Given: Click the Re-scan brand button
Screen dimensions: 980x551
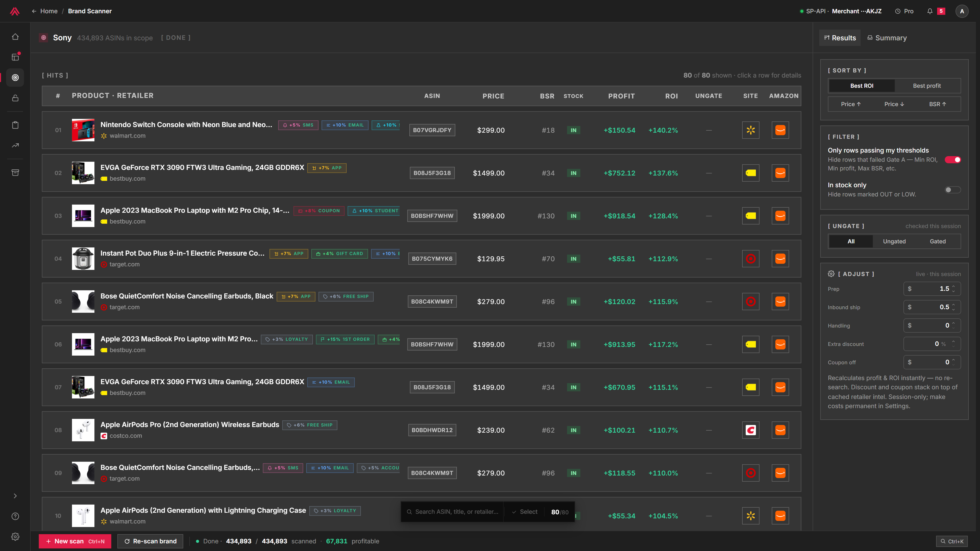Looking at the screenshot, I should point(150,541).
